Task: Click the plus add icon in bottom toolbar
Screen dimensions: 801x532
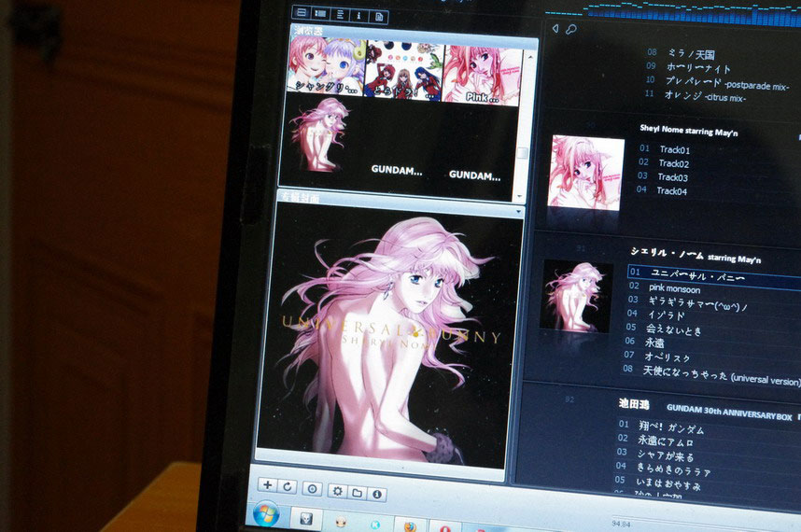Action: (267, 485)
